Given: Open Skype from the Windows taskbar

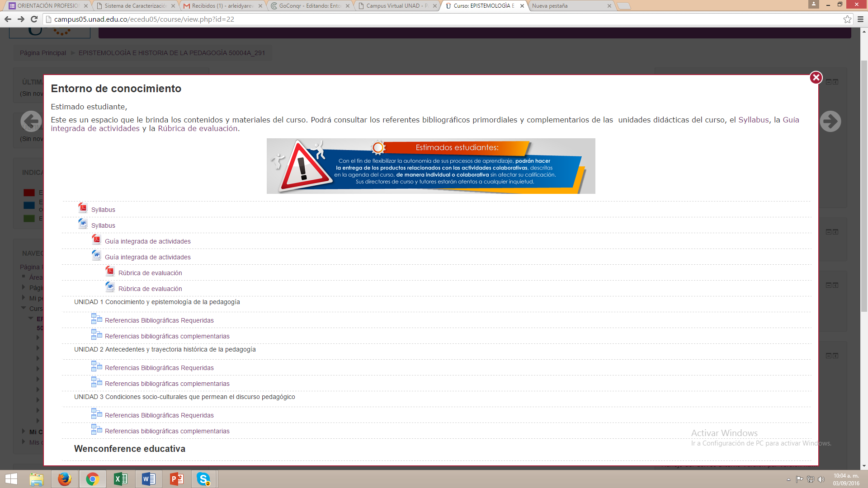Looking at the screenshot, I should [204, 479].
